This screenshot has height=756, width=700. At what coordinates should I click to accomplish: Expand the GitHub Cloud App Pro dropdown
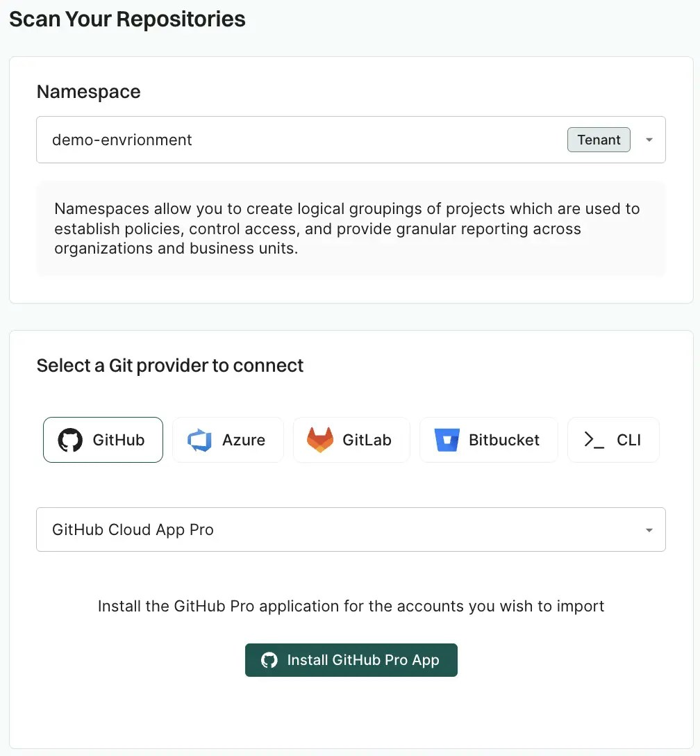(x=649, y=529)
